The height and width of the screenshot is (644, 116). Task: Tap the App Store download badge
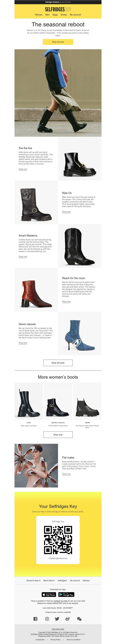49,594
